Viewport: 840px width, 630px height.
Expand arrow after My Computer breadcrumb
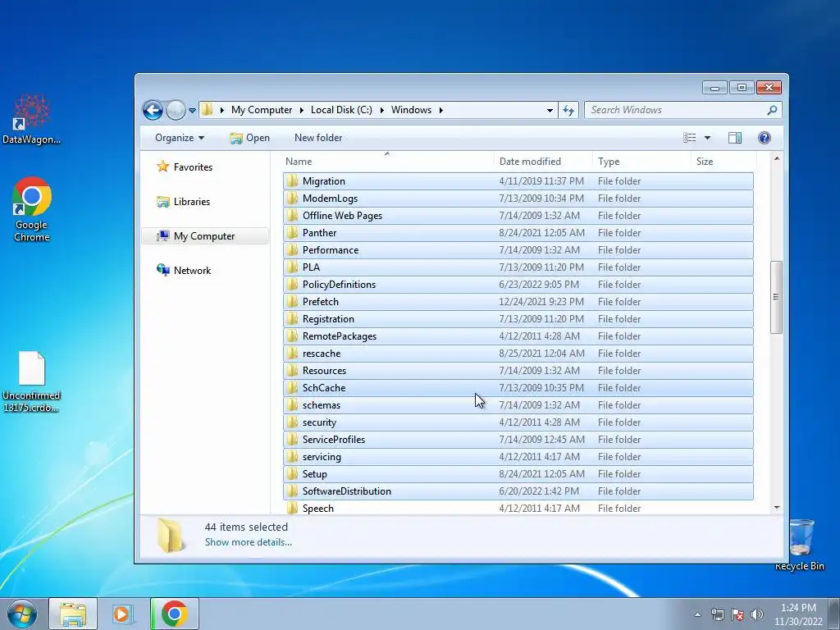(301, 111)
